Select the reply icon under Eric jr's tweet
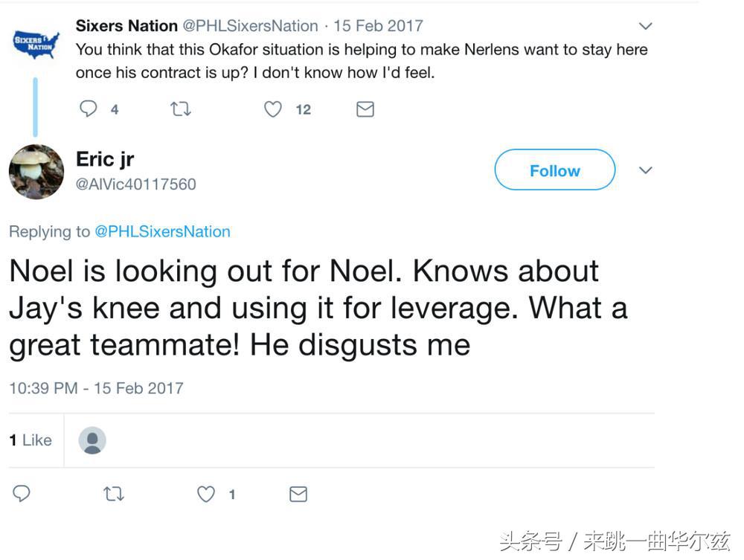The height and width of the screenshot is (560, 744). pyautogui.click(x=22, y=493)
